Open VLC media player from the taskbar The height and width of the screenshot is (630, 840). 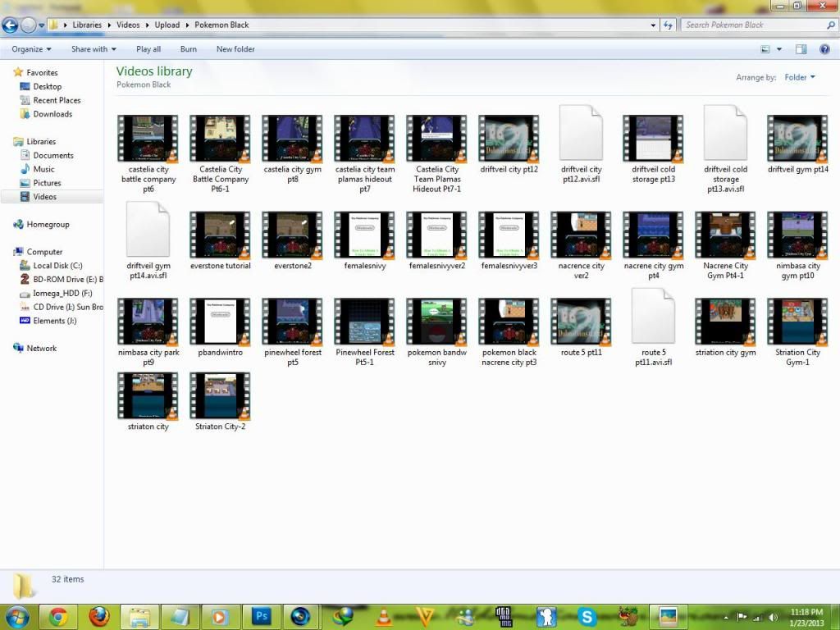click(384, 617)
